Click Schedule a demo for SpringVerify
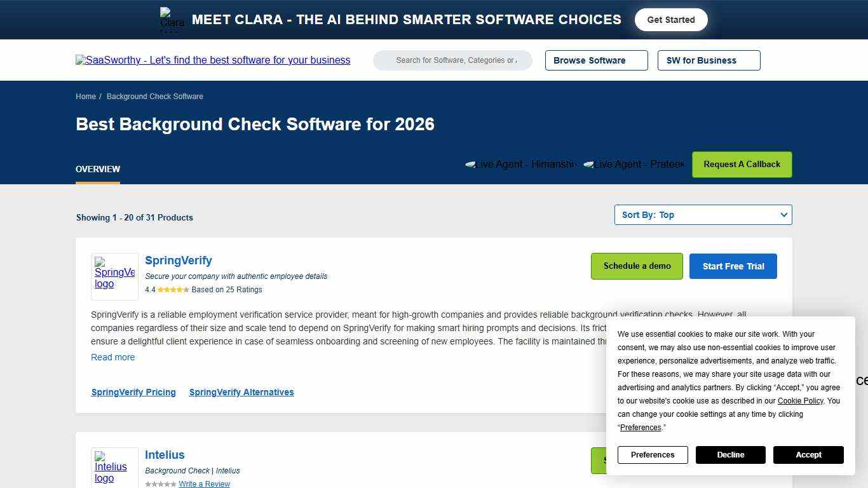Viewport: 868px width, 488px height. (x=637, y=266)
